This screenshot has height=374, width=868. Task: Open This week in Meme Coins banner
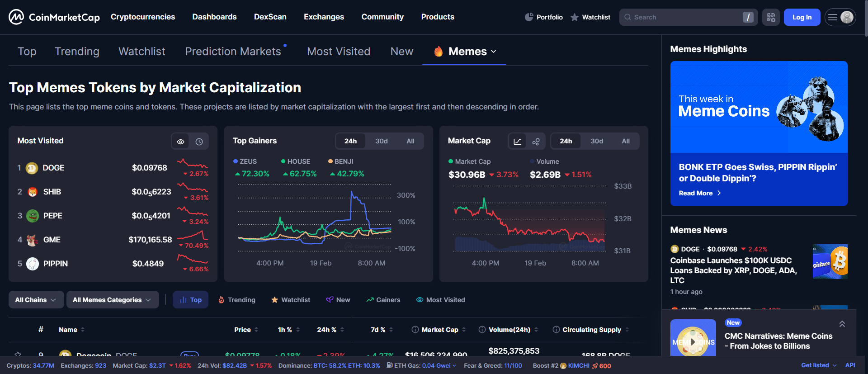pyautogui.click(x=759, y=107)
